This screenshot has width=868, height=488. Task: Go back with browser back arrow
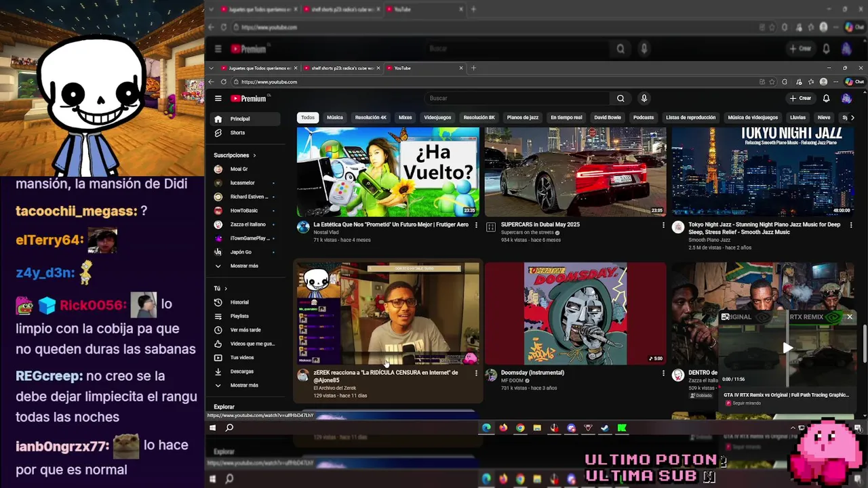tap(212, 82)
